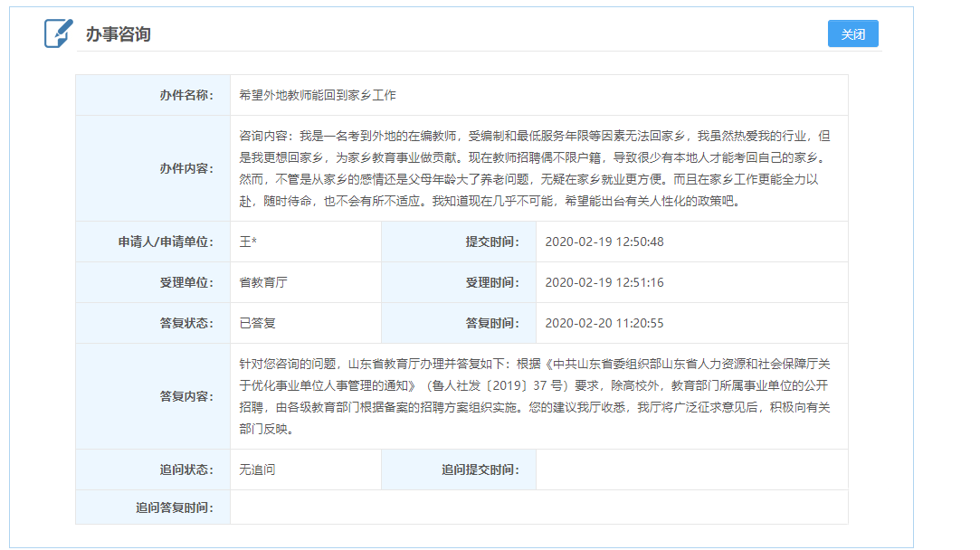The height and width of the screenshot is (550, 980).
Task: Select the 办事咨询 heading text
Action: (x=119, y=34)
